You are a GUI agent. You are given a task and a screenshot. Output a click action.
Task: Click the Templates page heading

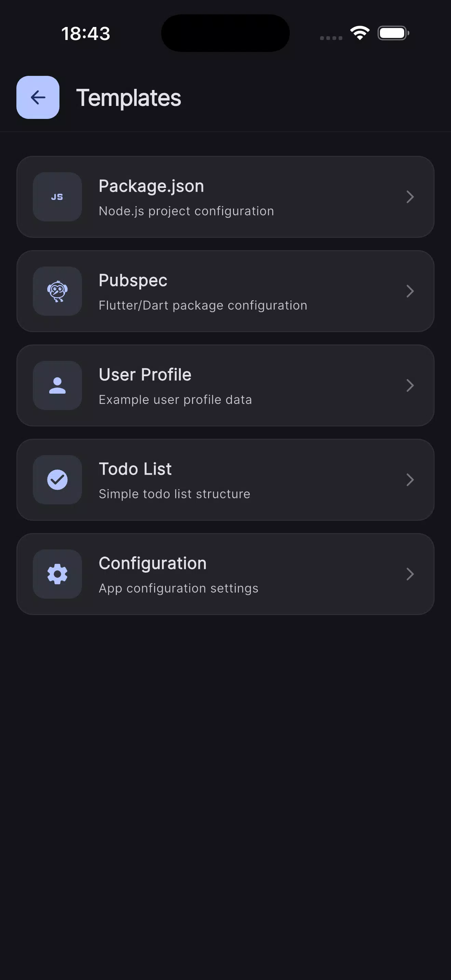pos(128,98)
